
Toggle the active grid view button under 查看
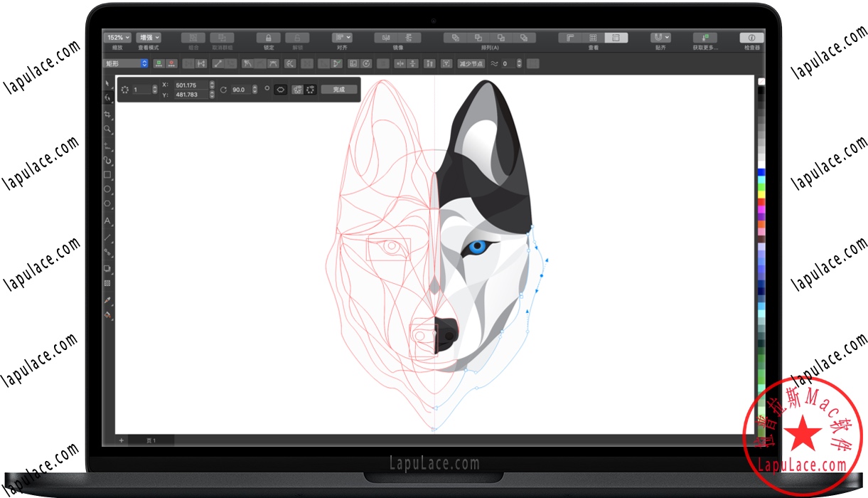[616, 37]
